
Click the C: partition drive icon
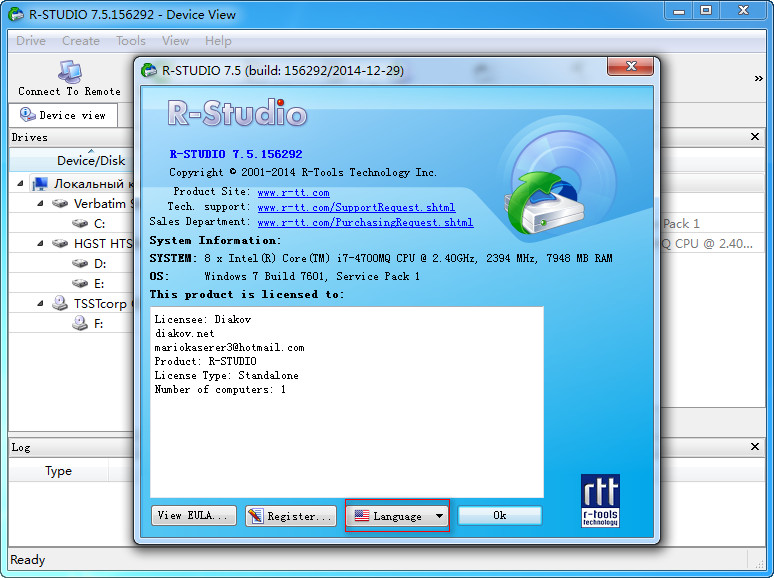[80, 223]
